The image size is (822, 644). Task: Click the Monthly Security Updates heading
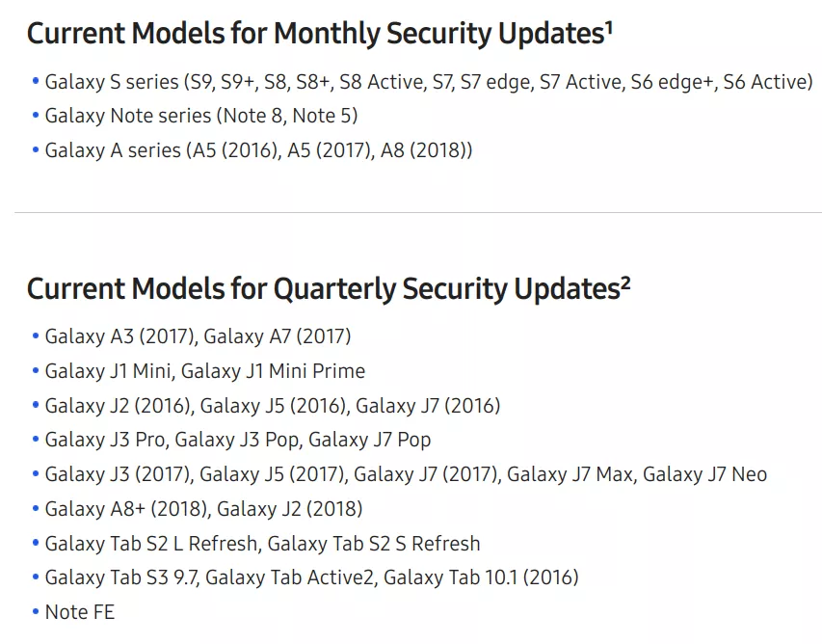coord(319,34)
